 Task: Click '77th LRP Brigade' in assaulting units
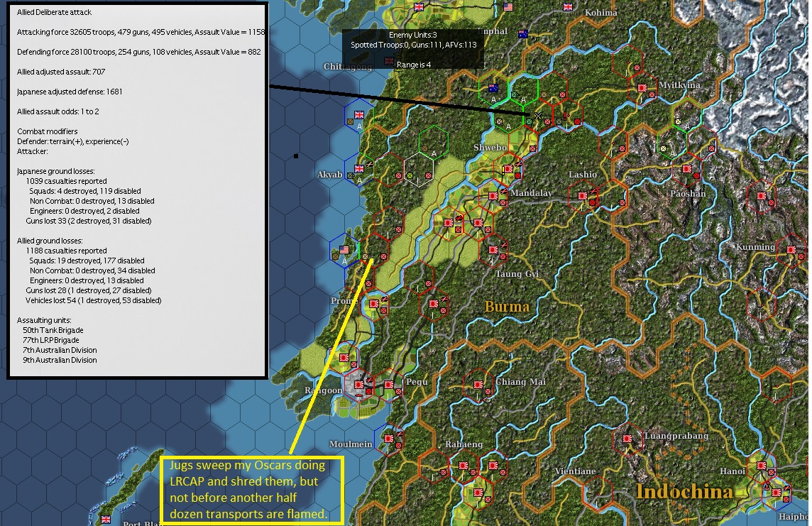click(x=51, y=340)
